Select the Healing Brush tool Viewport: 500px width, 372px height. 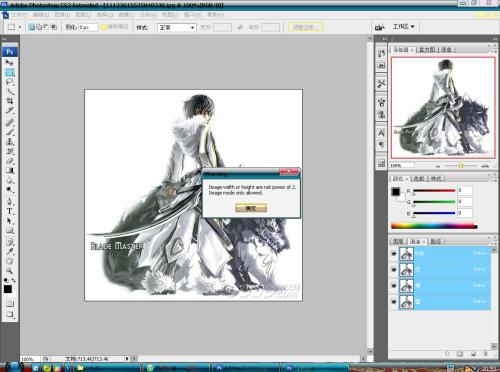point(9,123)
